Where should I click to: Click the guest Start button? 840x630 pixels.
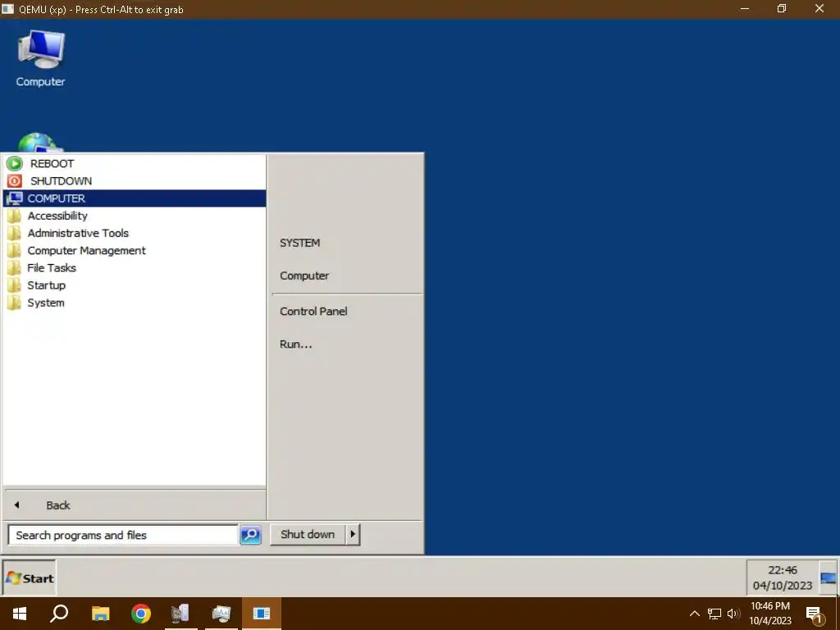pos(30,578)
